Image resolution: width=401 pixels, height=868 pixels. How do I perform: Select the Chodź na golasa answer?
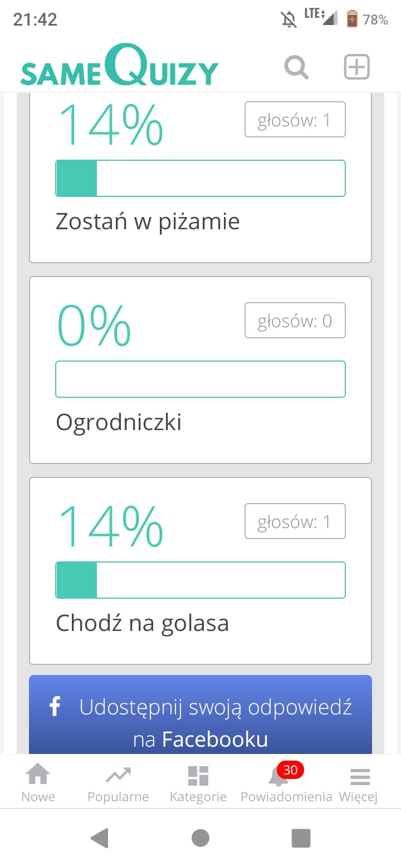coord(142,623)
